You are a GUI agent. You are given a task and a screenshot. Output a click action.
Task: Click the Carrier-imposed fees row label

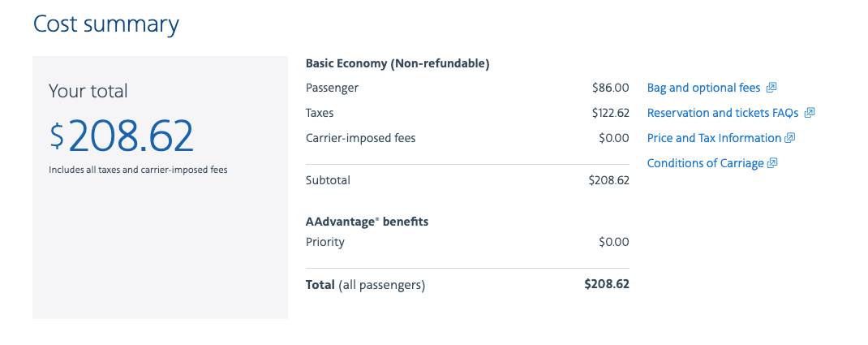point(360,138)
